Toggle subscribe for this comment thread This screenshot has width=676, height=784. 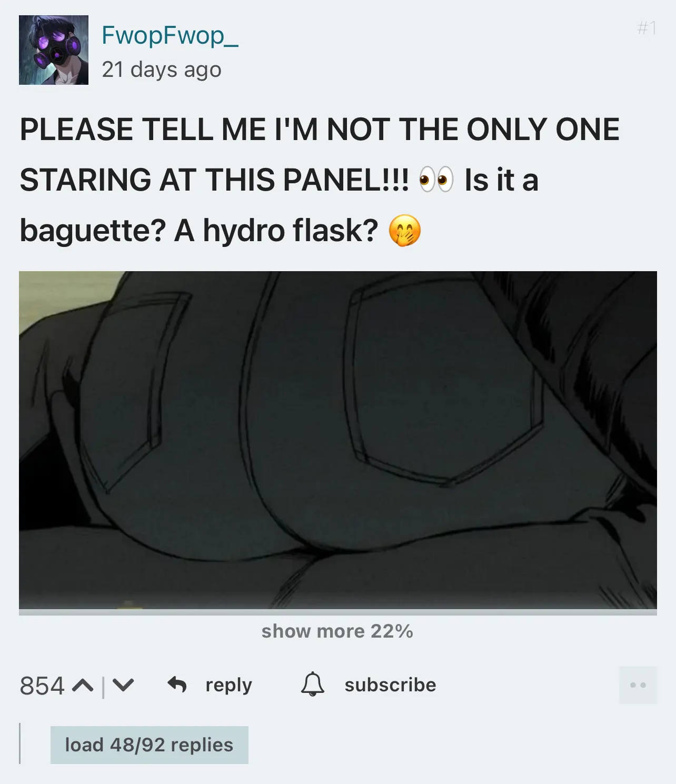pyautogui.click(x=390, y=684)
